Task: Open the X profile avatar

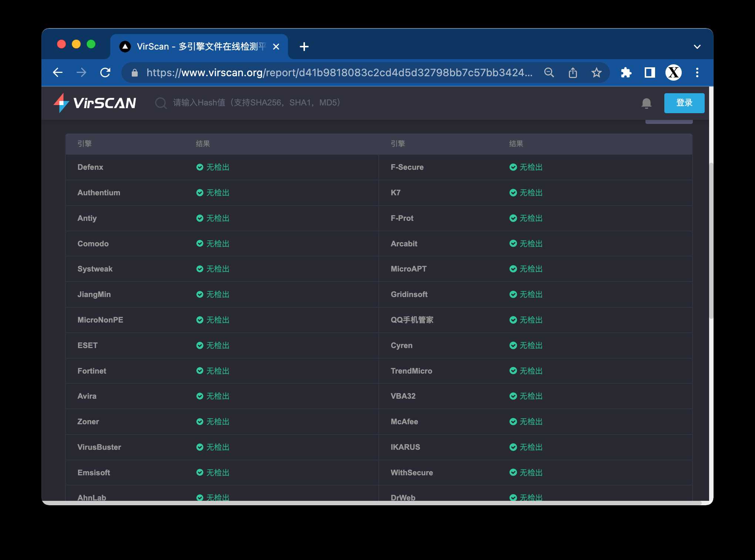Action: pyautogui.click(x=673, y=72)
